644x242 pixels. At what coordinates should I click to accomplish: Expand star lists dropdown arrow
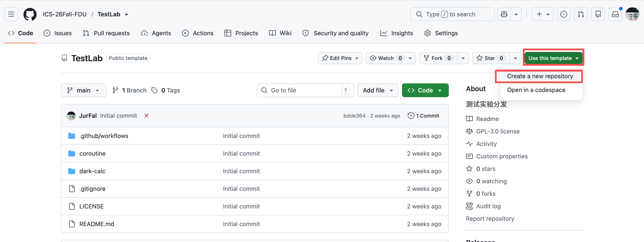tap(516, 58)
